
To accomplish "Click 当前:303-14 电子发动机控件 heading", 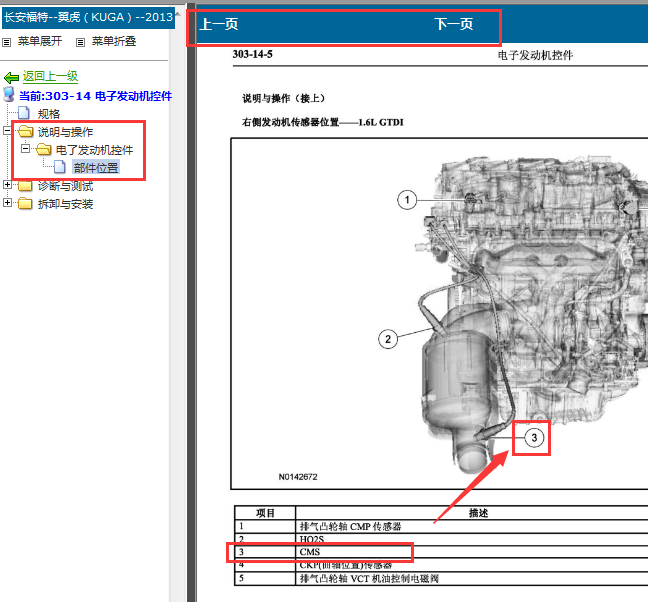I will tap(95, 96).
